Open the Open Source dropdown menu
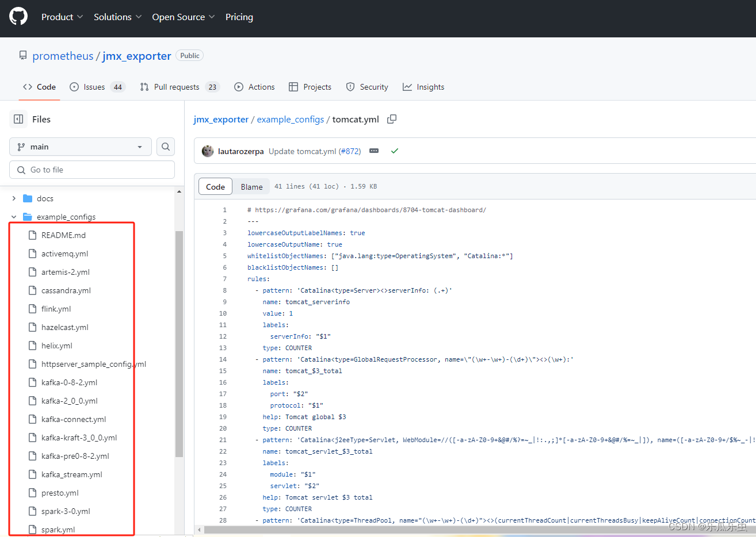Viewport: 756px width, 537px height. (x=184, y=17)
